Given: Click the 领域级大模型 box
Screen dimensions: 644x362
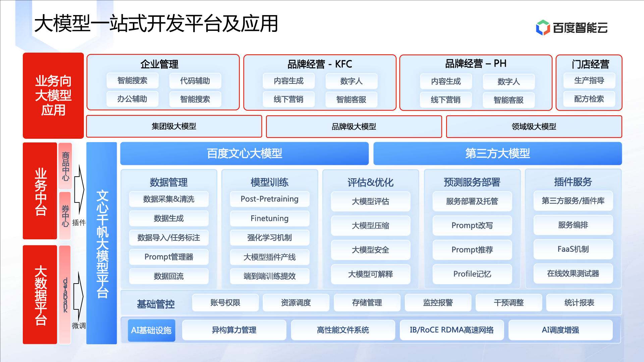Looking at the screenshot, I should 534,127.
